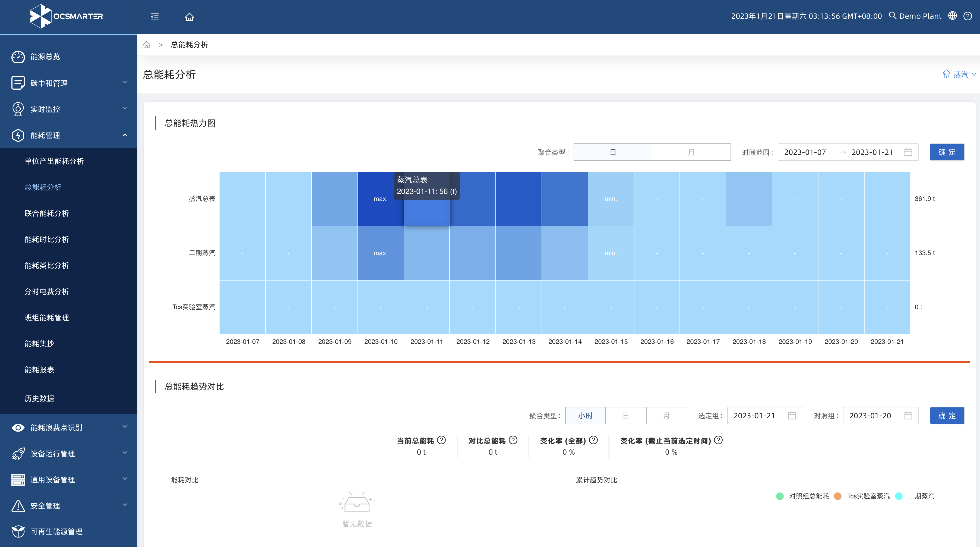Screen dimensions: 980x547
Task: Show help for 变化率 (截止当前选定时间)
Action: (718, 441)
